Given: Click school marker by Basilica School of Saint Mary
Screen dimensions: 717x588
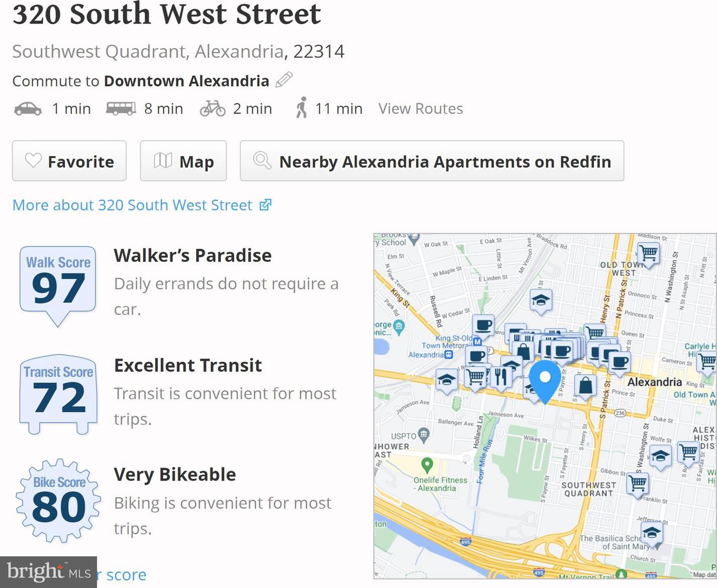Looking at the screenshot, I should coord(652,532).
